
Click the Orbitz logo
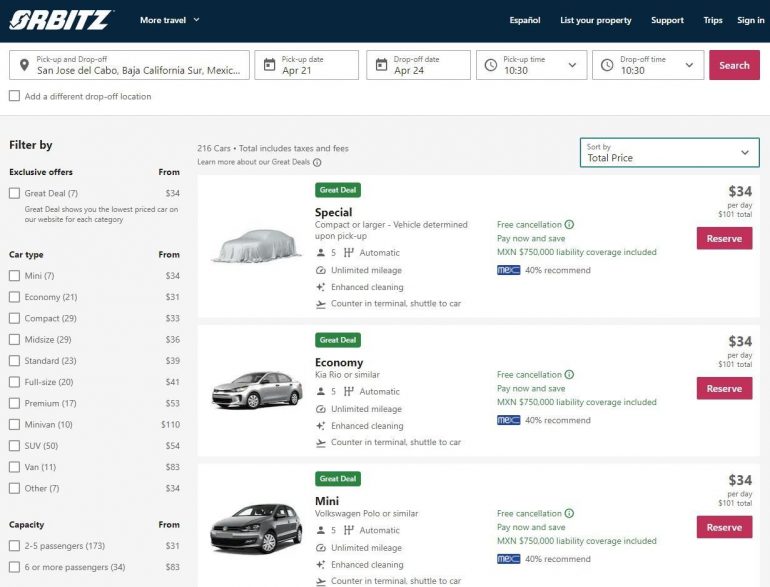[x=62, y=20]
